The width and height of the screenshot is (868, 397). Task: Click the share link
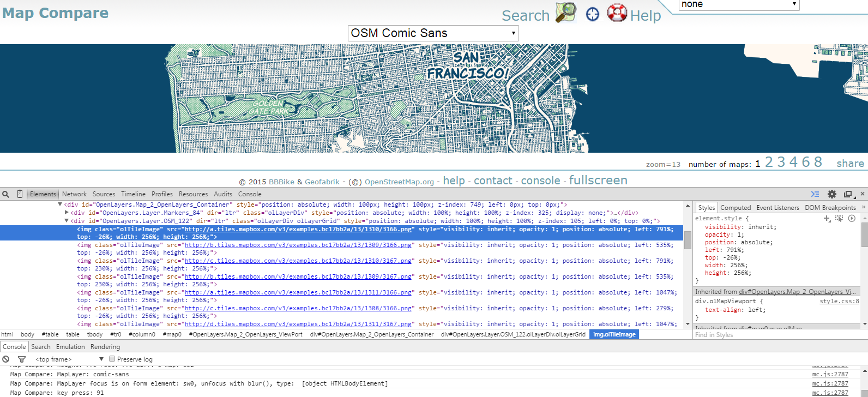pos(850,163)
